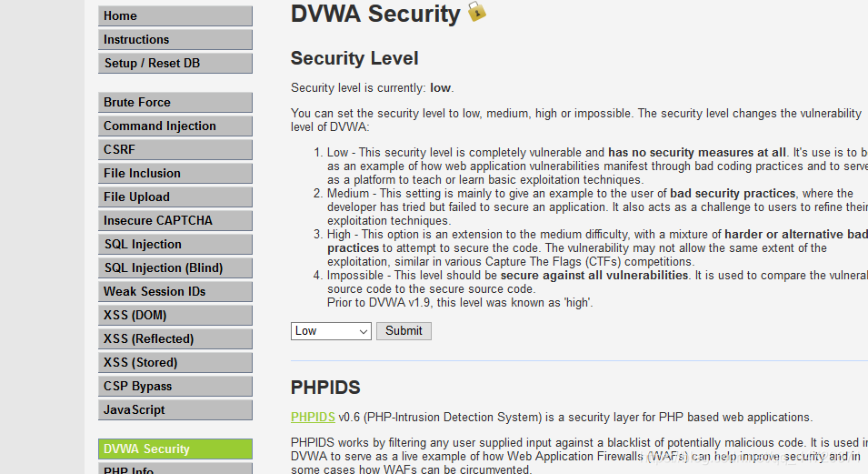Click the highlighted DVWA Security item

[x=175, y=449]
